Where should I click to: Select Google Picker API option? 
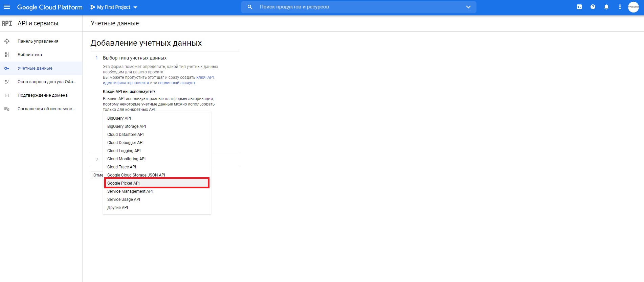click(x=157, y=183)
